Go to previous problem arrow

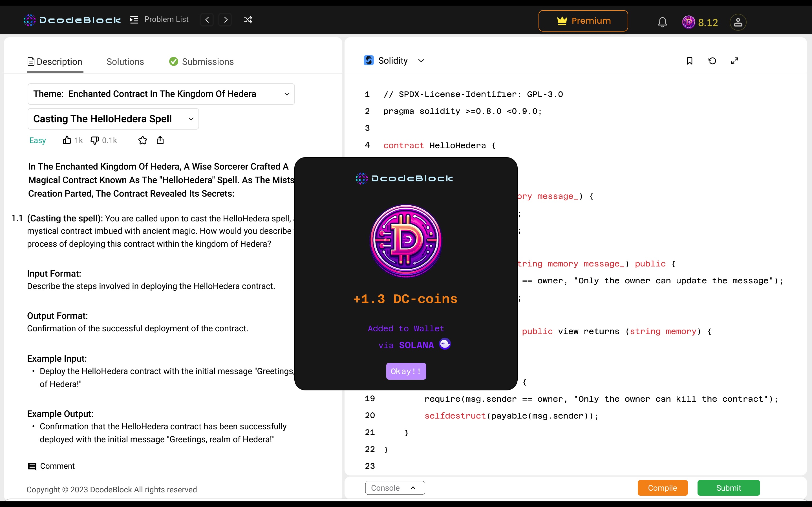pyautogui.click(x=207, y=20)
